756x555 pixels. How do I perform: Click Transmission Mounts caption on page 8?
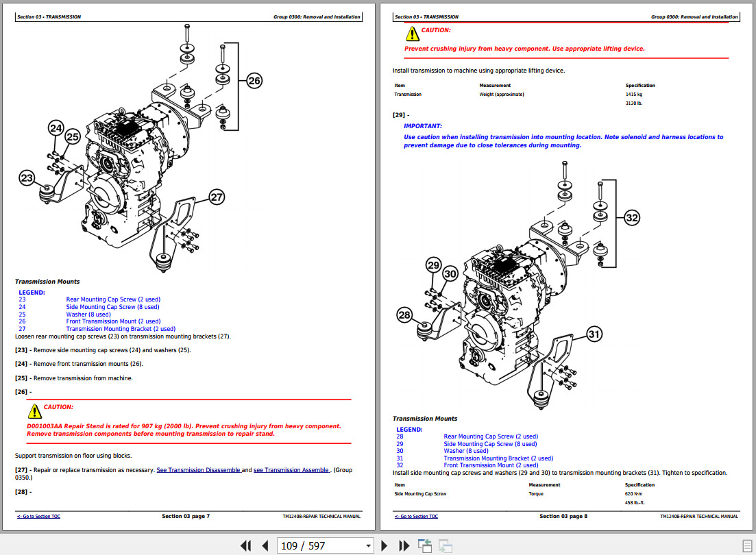click(x=425, y=419)
